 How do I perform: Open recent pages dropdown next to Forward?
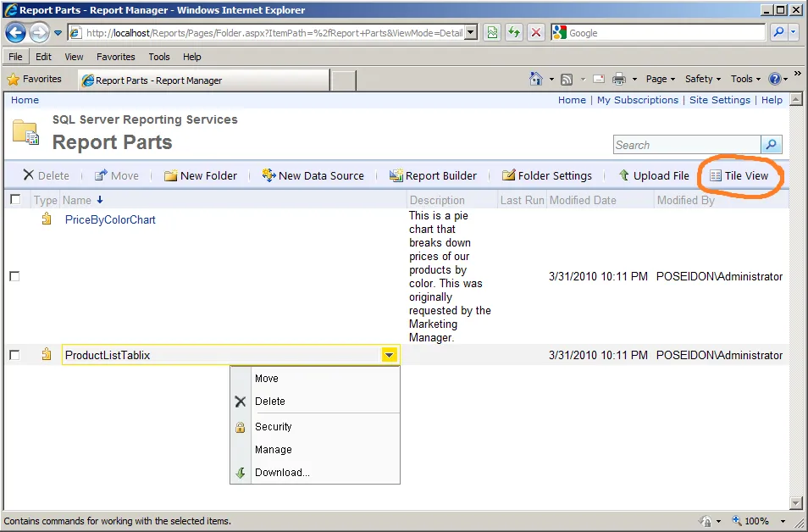tap(58, 33)
